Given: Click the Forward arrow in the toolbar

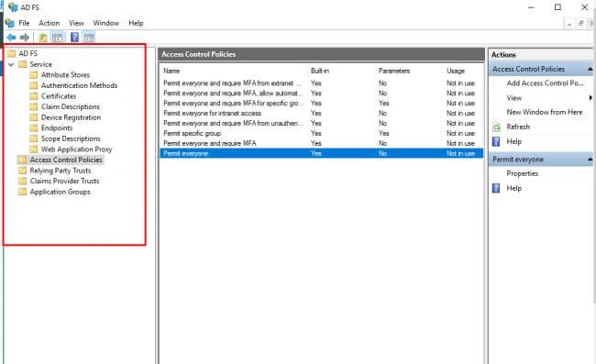Looking at the screenshot, I should click(x=25, y=38).
